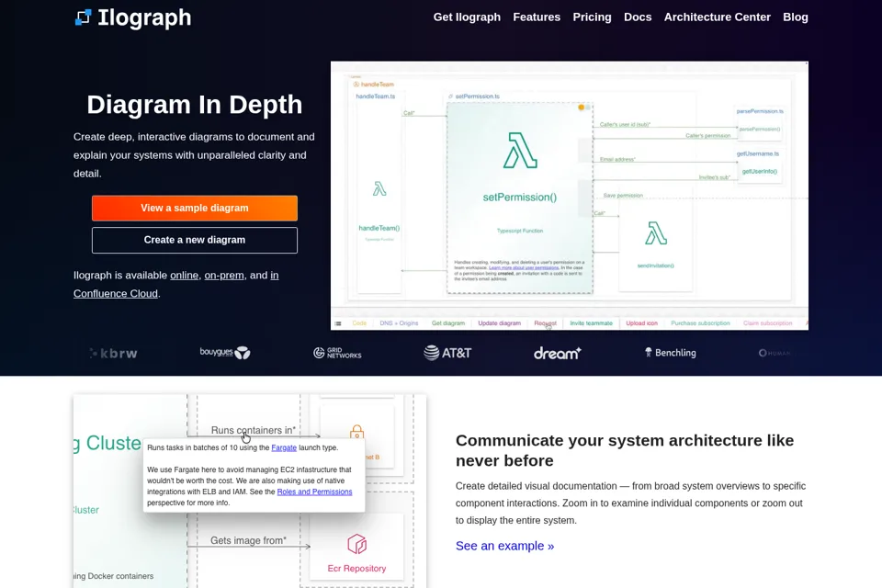Click the 'Email address*' arrow label

tap(617, 160)
